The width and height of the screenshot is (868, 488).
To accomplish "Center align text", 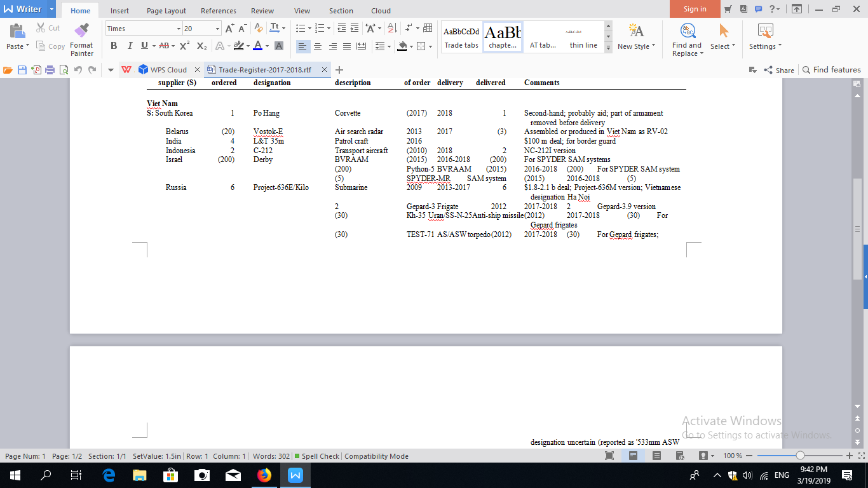I will click(318, 46).
